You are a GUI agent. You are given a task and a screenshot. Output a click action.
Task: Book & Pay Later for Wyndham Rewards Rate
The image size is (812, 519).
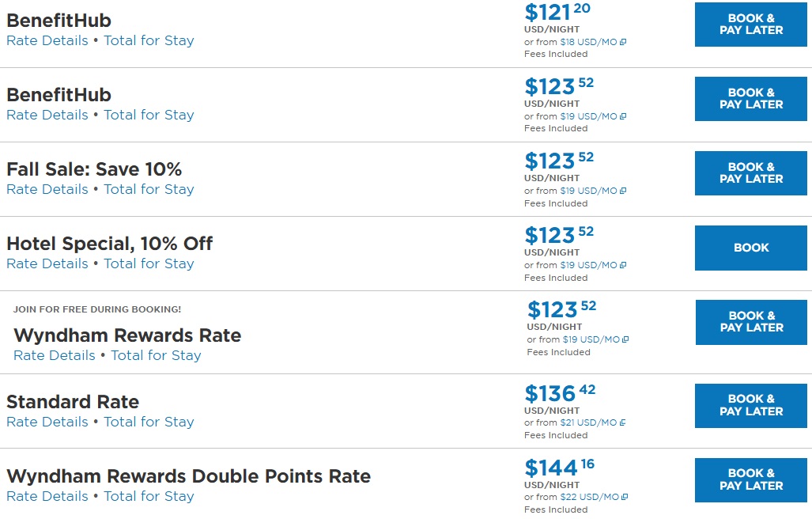click(x=751, y=322)
